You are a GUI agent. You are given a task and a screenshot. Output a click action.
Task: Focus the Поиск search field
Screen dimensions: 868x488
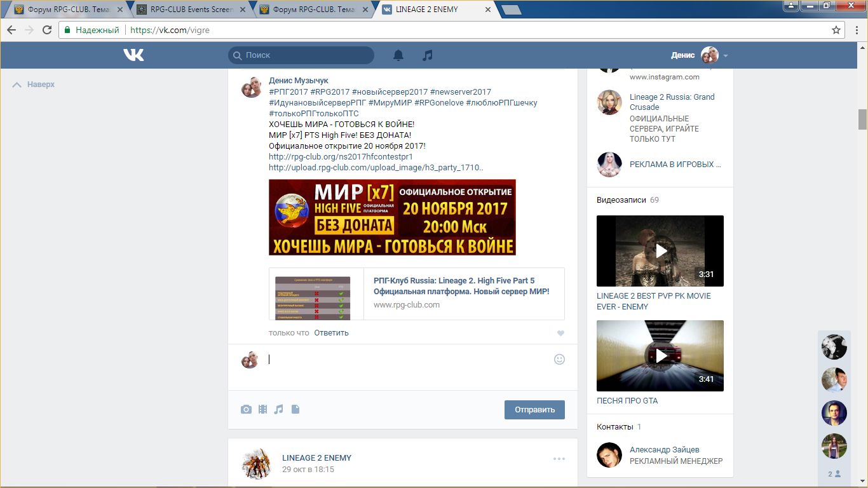(301, 55)
